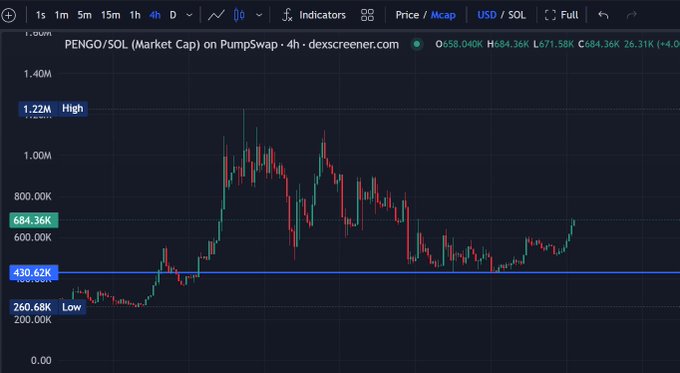Select the 5m timeframe
The image size is (680, 373).
tap(85, 15)
